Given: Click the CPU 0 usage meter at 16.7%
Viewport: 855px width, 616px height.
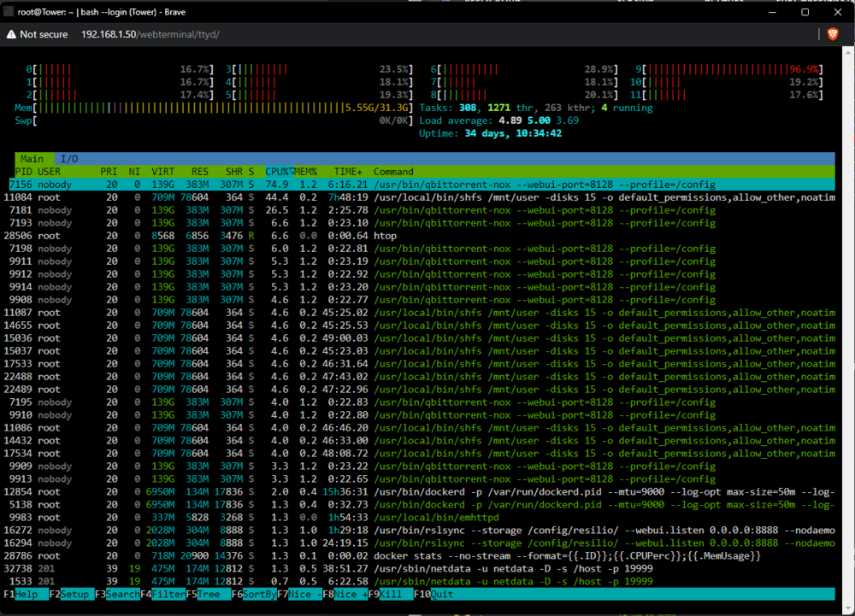Looking at the screenshot, I should pos(120,69).
